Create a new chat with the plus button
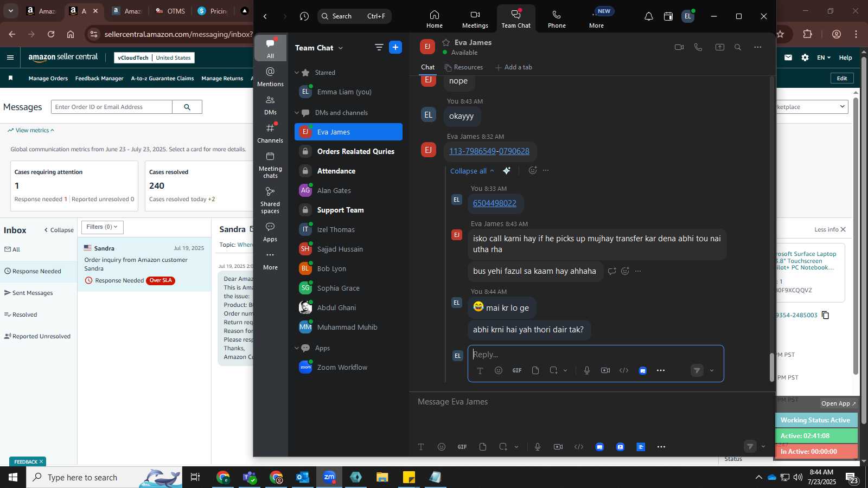 click(395, 47)
